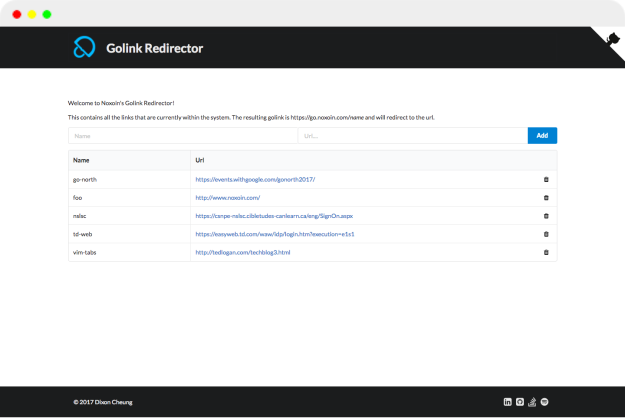Open the GitHub corner ribbon
The height and width of the screenshot is (418, 625).
point(611,39)
